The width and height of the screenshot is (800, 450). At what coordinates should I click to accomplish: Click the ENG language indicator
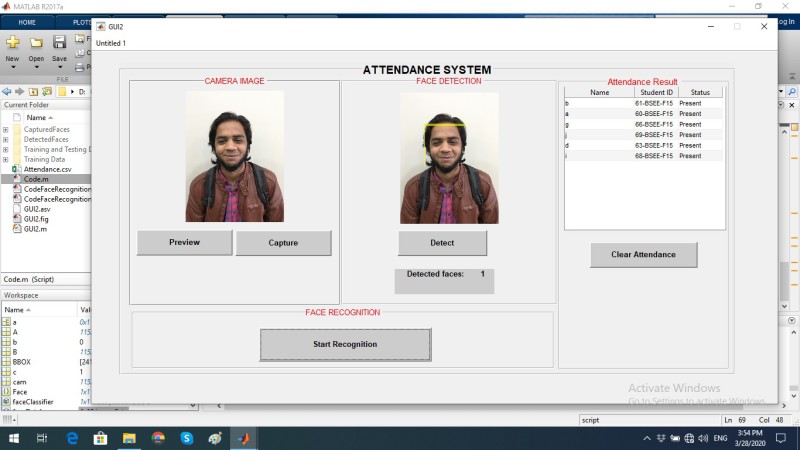tap(720, 438)
